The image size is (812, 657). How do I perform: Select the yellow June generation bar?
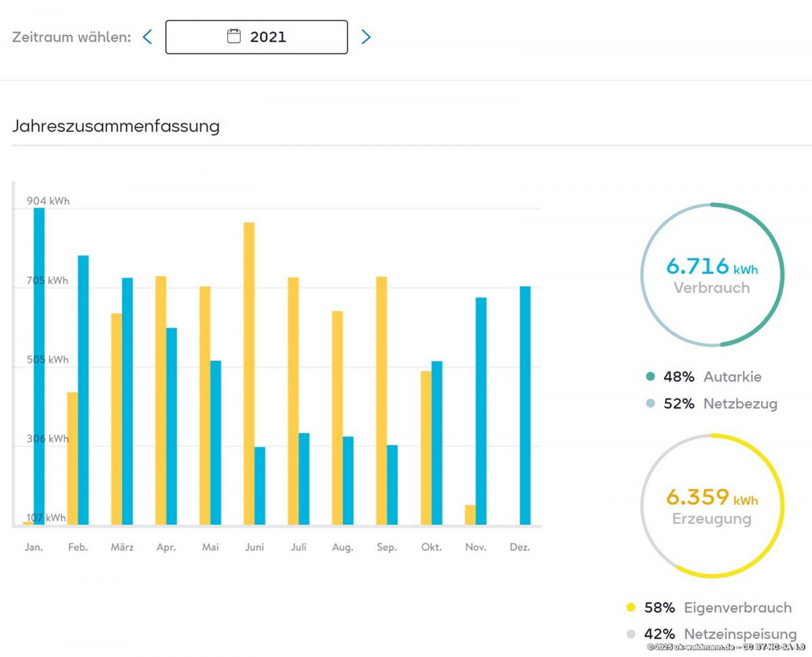pyautogui.click(x=249, y=373)
